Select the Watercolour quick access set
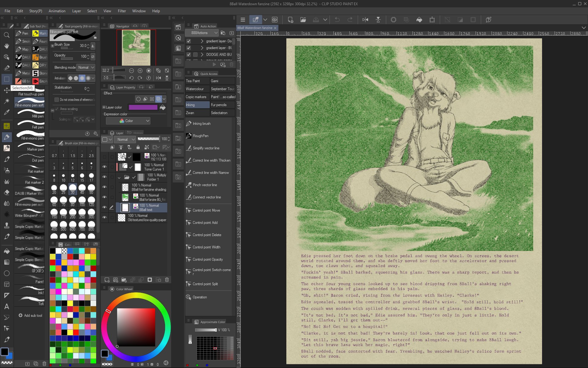This screenshot has width=588, height=368. point(197,89)
